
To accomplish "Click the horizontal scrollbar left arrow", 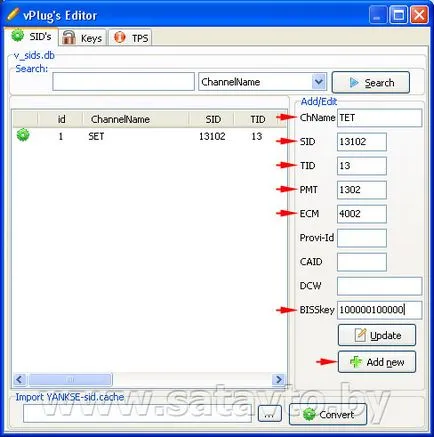I will click(x=20, y=379).
